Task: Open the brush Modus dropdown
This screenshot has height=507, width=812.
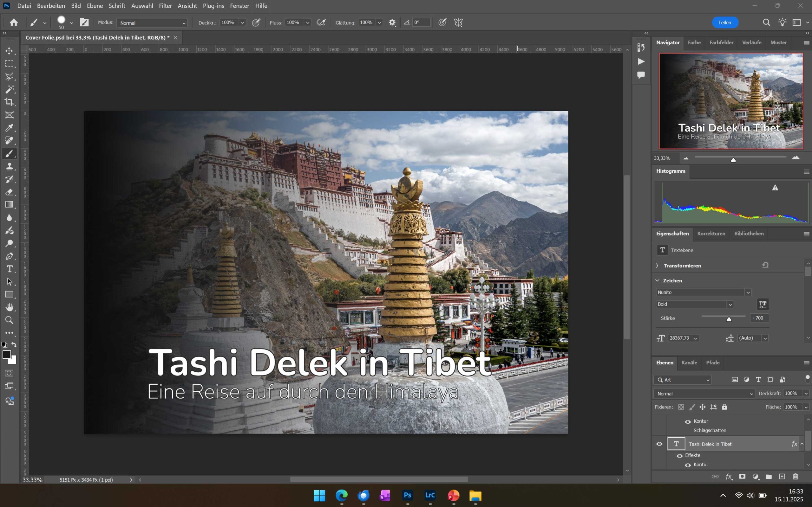Action: coord(152,23)
